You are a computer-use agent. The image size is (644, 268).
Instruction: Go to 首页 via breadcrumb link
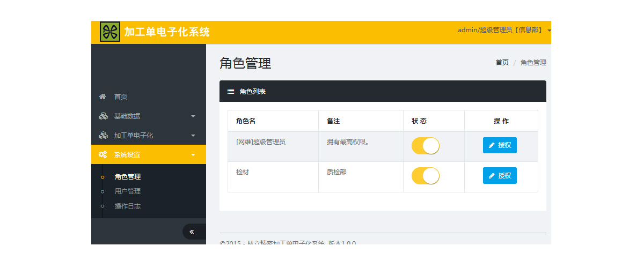pyautogui.click(x=502, y=63)
